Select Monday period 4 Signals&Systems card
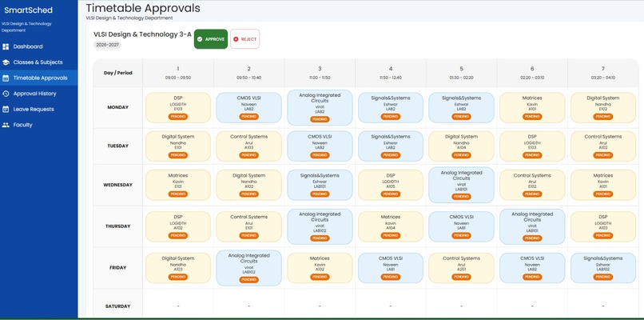The height and width of the screenshot is (320, 644). [391, 107]
